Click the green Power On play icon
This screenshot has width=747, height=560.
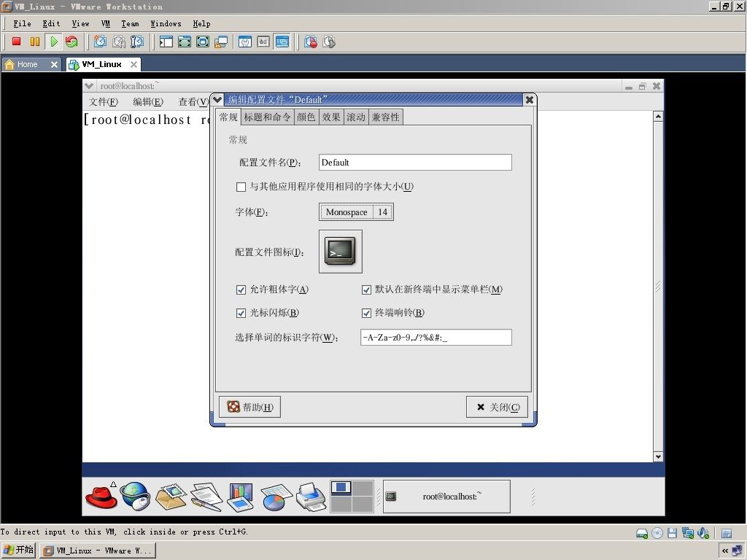pos(53,42)
